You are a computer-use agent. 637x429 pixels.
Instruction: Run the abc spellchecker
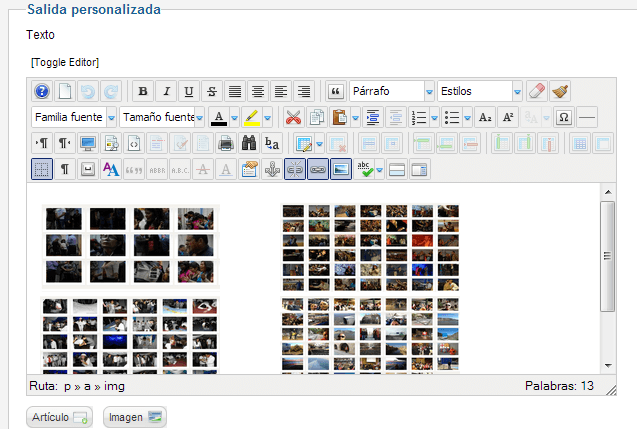click(x=364, y=169)
